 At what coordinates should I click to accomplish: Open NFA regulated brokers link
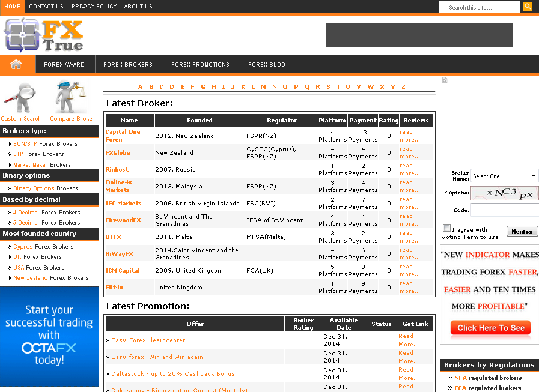click(x=488, y=378)
